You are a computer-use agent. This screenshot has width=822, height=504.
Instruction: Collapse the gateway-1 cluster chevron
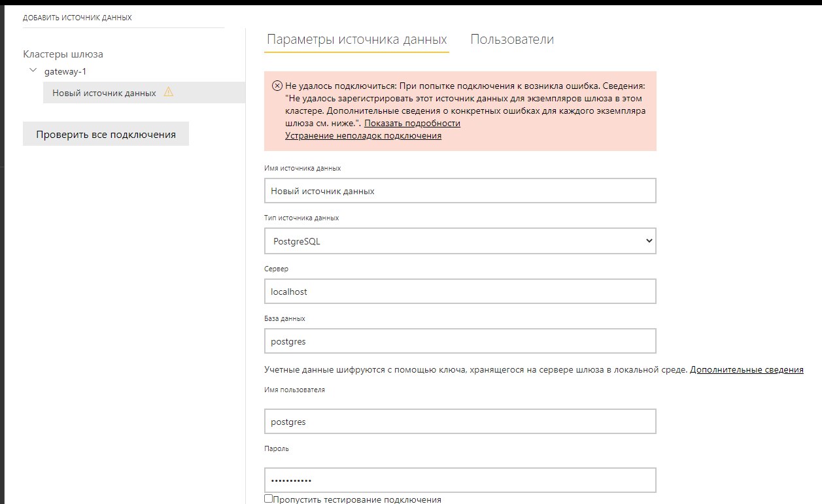(x=33, y=71)
